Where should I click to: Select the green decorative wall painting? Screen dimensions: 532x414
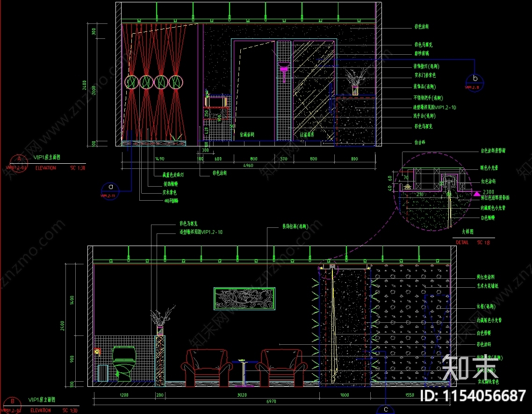[244, 298]
